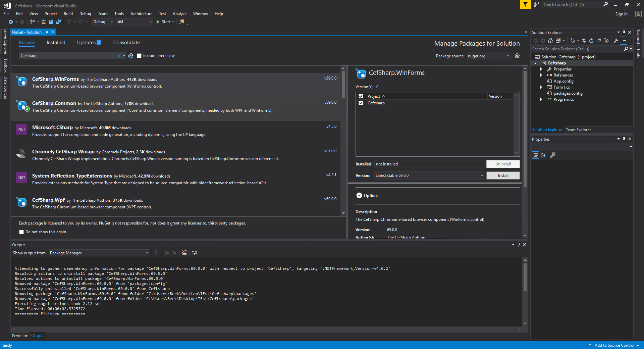The width and height of the screenshot is (644, 349).
Task: Collapse the Options section
Action: 359,195
